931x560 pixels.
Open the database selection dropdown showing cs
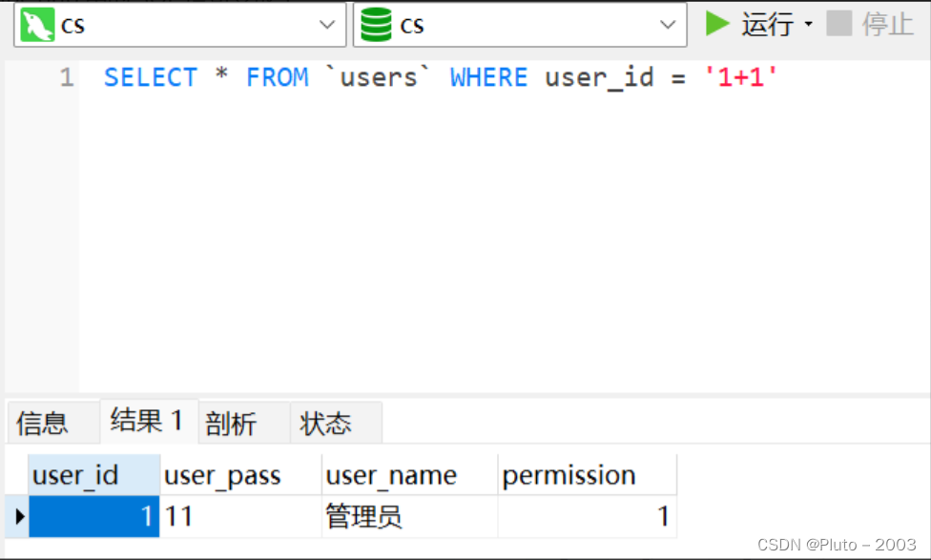670,24
